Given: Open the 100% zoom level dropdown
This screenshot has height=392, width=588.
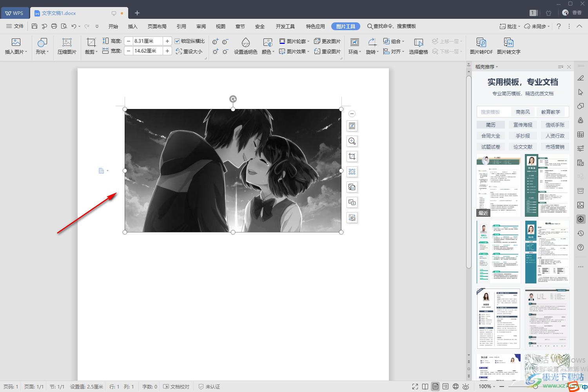Looking at the screenshot, I should click(487, 387).
